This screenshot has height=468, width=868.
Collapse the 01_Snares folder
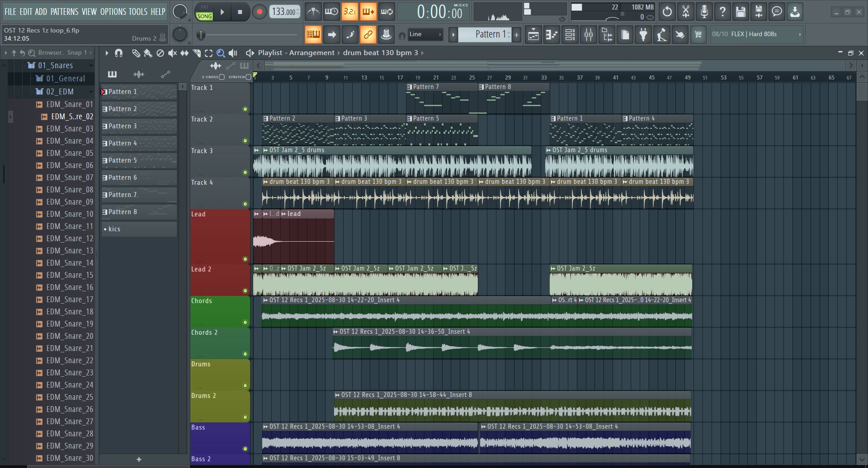point(55,66)
